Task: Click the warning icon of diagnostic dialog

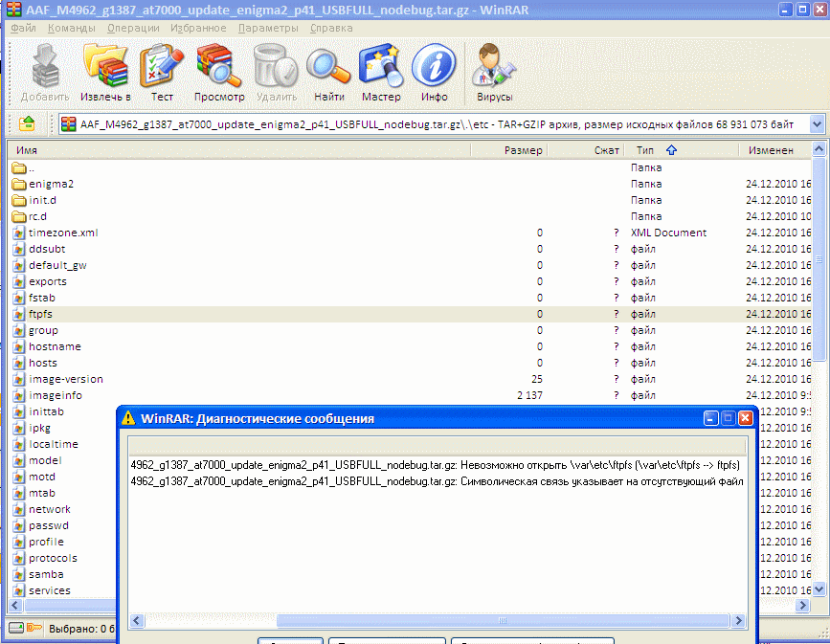Action: [x=128, y=418]
